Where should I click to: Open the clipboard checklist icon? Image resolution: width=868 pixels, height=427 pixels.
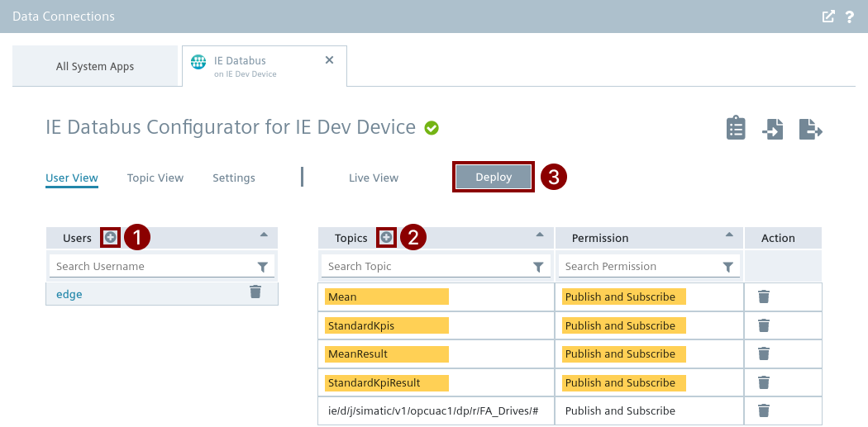tap(735, 129)
